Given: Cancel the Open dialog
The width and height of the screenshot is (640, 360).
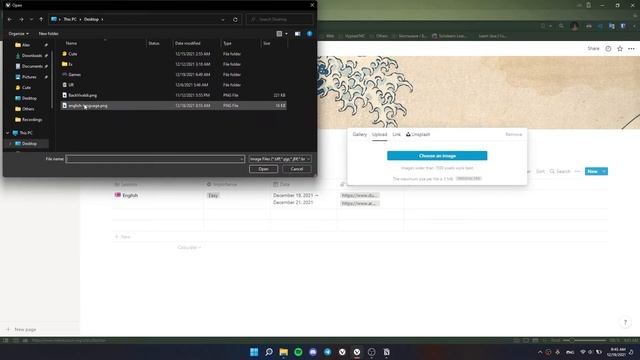Looking at the screenshot, I should tap(297, 169).
